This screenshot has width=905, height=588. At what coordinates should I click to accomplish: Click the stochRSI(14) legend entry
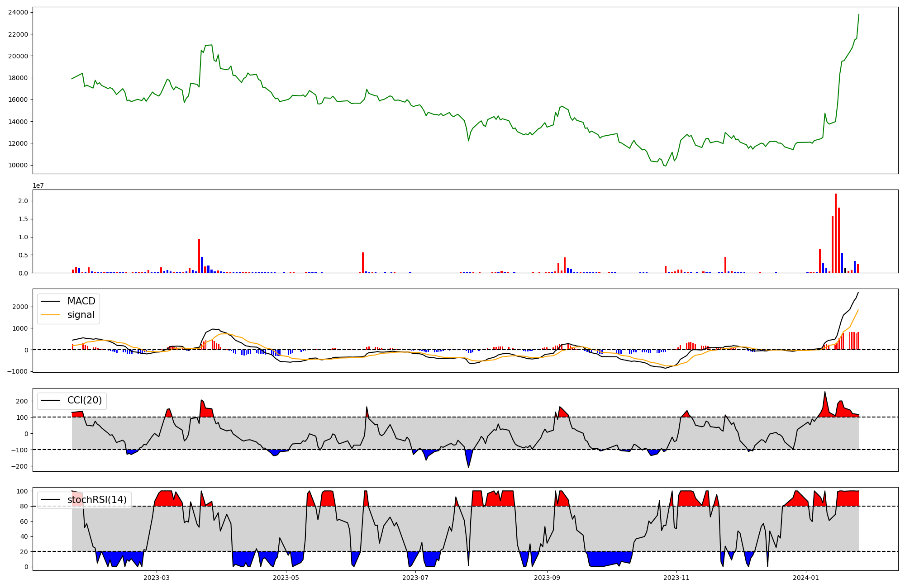(97, 500)
